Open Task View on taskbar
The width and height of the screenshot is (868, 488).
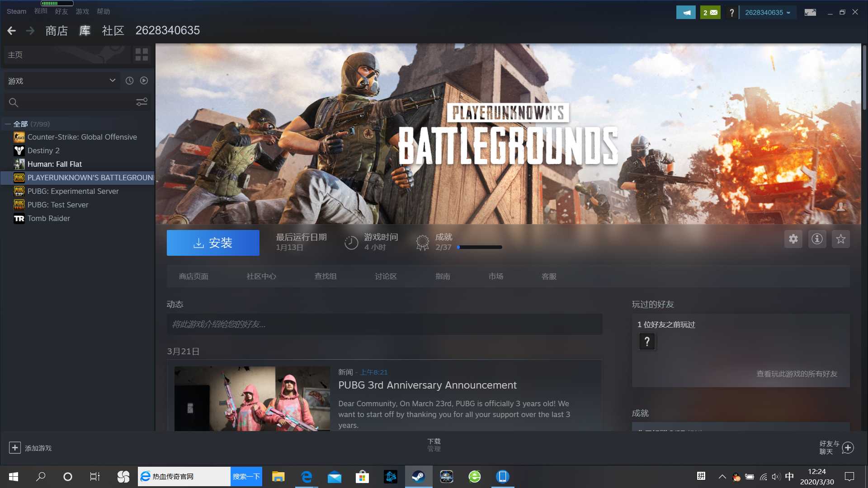[94, 476]
